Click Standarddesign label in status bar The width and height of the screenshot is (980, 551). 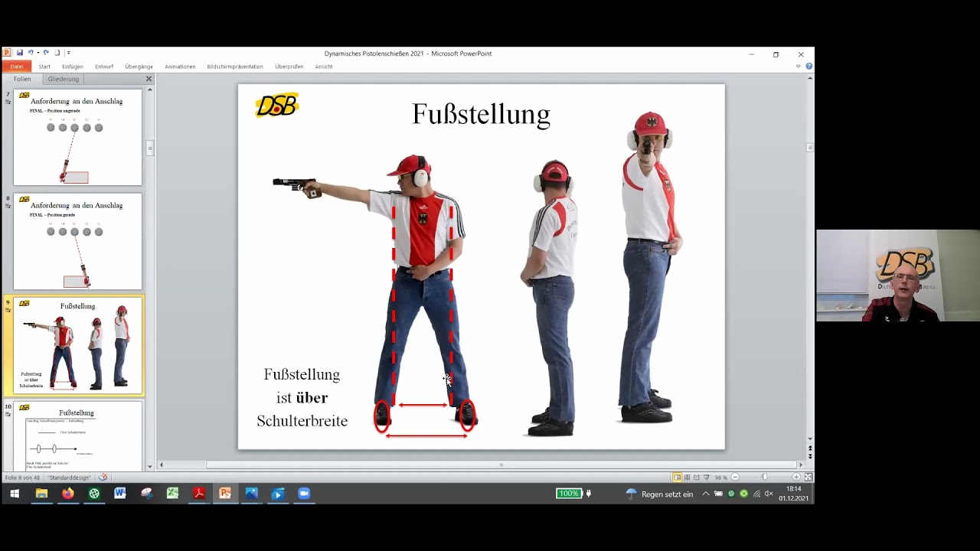tap(70, 478)
